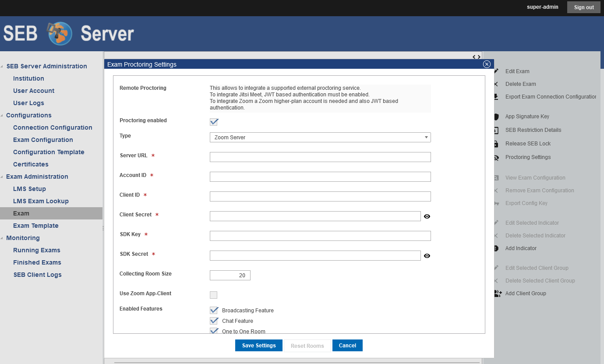Click the App Signature Key shield icon

click(496, 117)
